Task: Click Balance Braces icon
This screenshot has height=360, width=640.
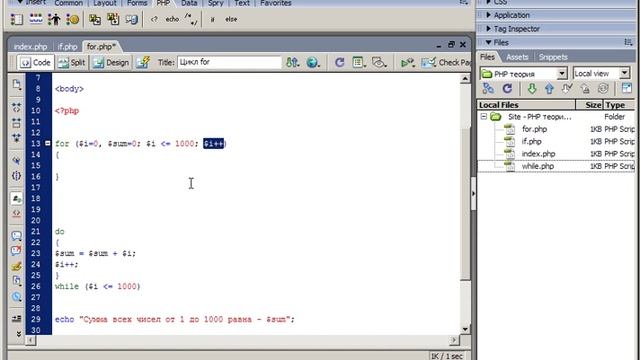Action: [16, 176]
